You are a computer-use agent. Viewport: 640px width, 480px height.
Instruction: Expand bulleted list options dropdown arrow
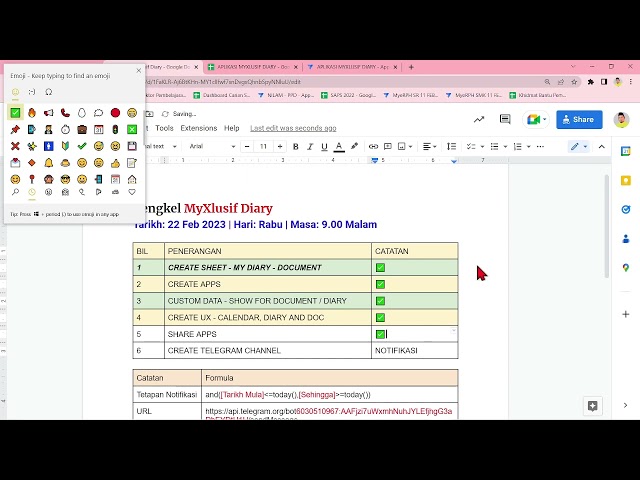pyautogui.click(x=505, y=147)
